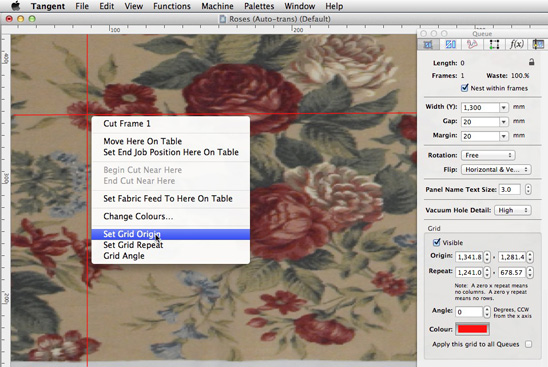Click the red grid Colour swatch

click(472, 329)
